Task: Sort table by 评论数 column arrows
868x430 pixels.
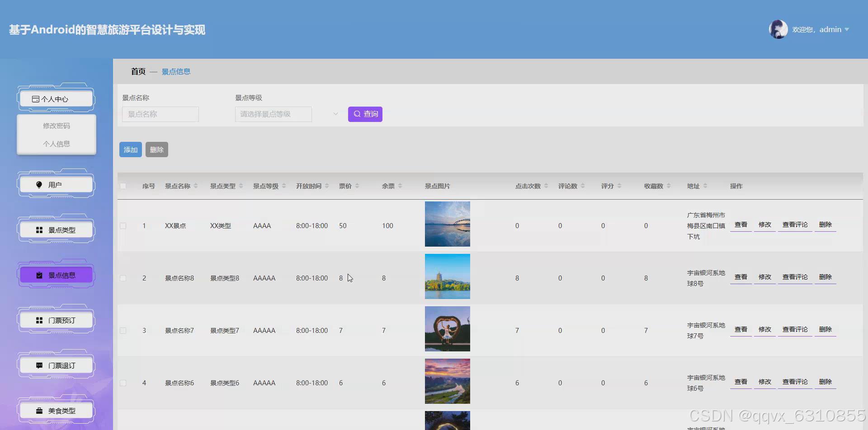Action: point(583,186)
